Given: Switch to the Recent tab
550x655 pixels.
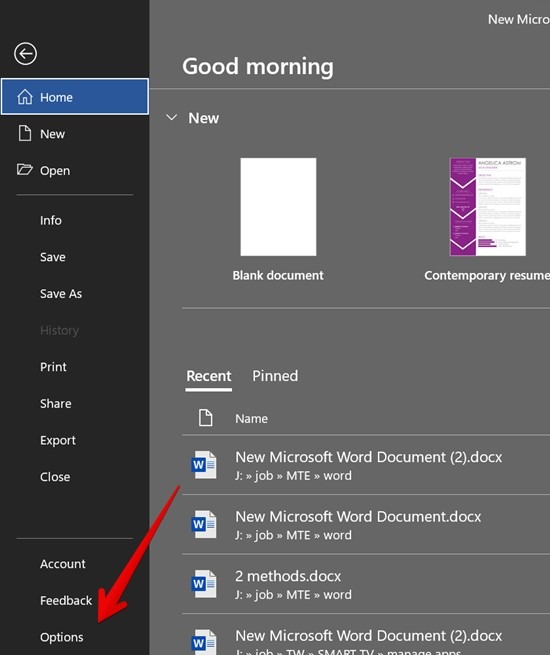Looking at the screenshot, I should 208,376.
